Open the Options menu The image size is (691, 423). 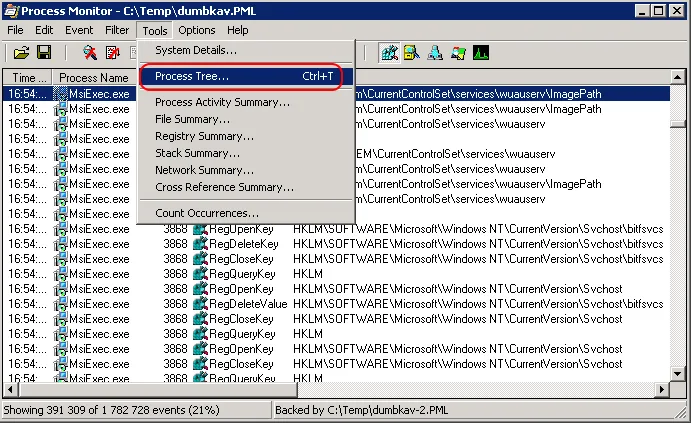point(197,30)
